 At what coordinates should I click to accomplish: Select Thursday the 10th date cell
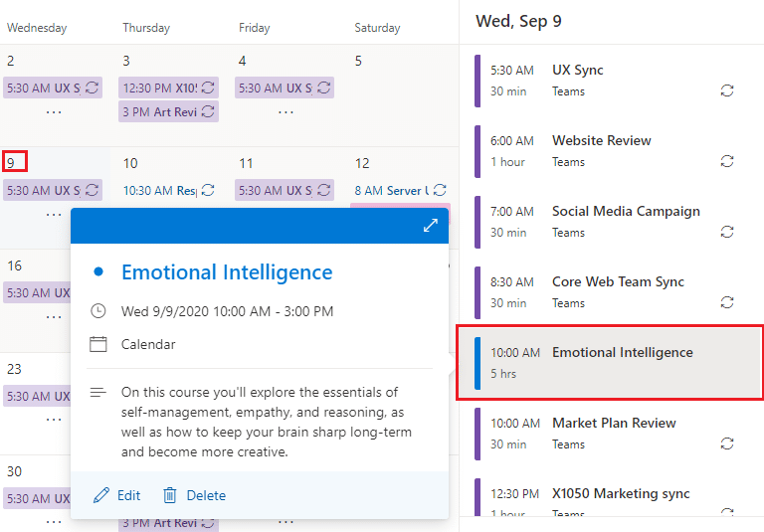130,163
